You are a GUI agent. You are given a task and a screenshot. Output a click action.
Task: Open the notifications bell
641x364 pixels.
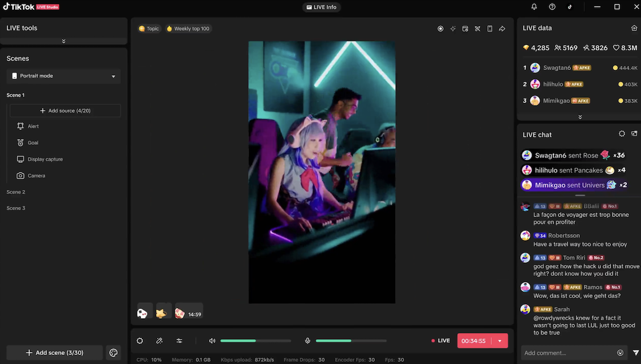coord(534,7)
